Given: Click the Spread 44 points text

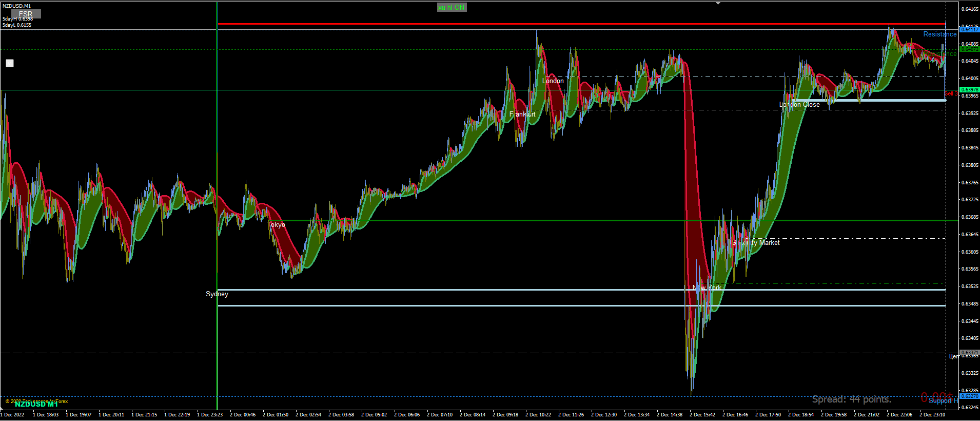Looking at the screenshot, I should pyautogui.click(x=852, y=399).
